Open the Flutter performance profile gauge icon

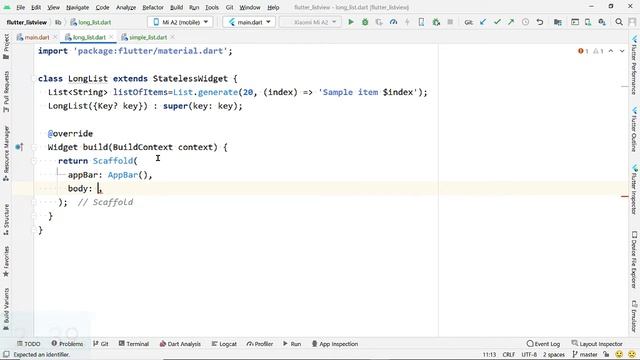pos(393,22)
